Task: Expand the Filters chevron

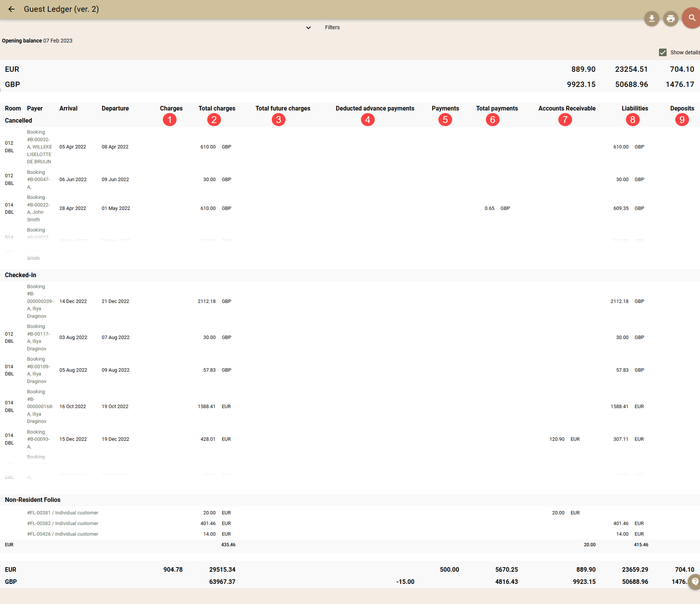Action: (308, 27)
